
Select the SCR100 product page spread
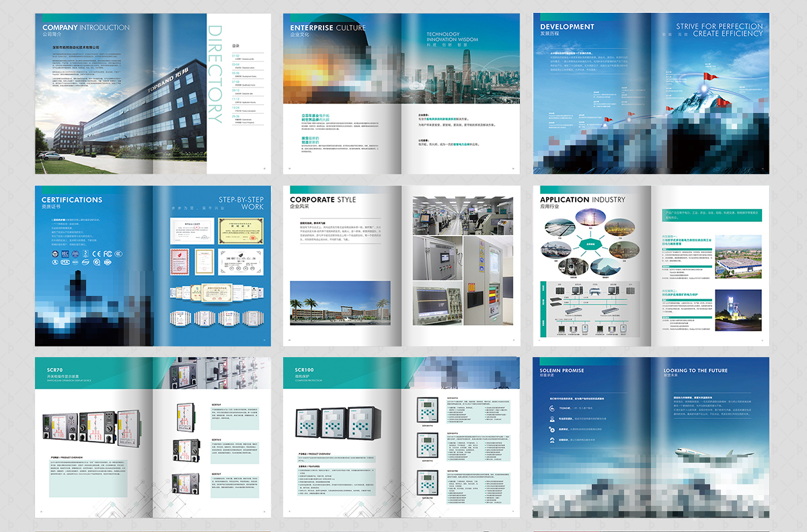pyautogui.click(x=401, y=437)
